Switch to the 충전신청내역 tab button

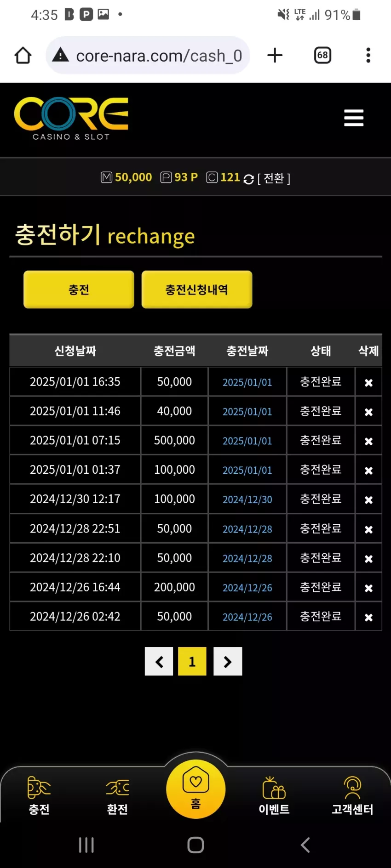point(197,289)
